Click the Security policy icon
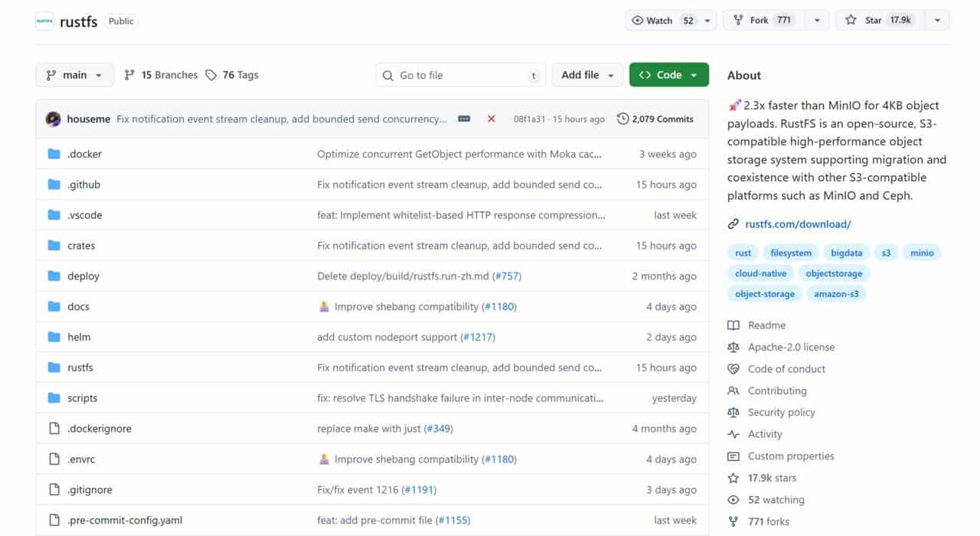 (x=733, y=412)
